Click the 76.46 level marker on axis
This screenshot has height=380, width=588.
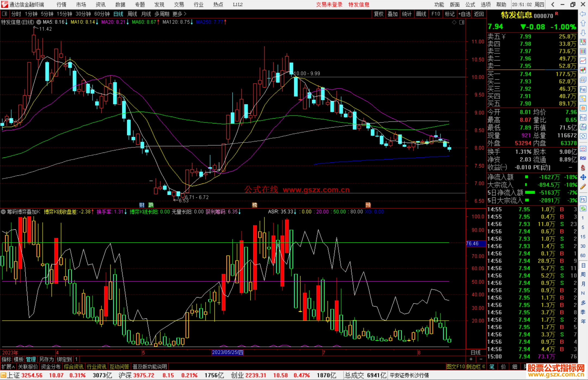[476, 244]
